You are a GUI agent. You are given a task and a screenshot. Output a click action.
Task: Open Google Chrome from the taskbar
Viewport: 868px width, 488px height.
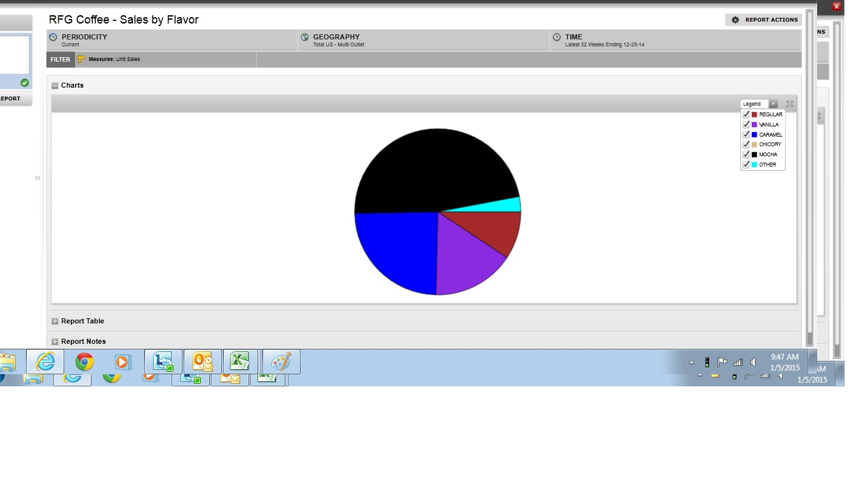[85, 362]
